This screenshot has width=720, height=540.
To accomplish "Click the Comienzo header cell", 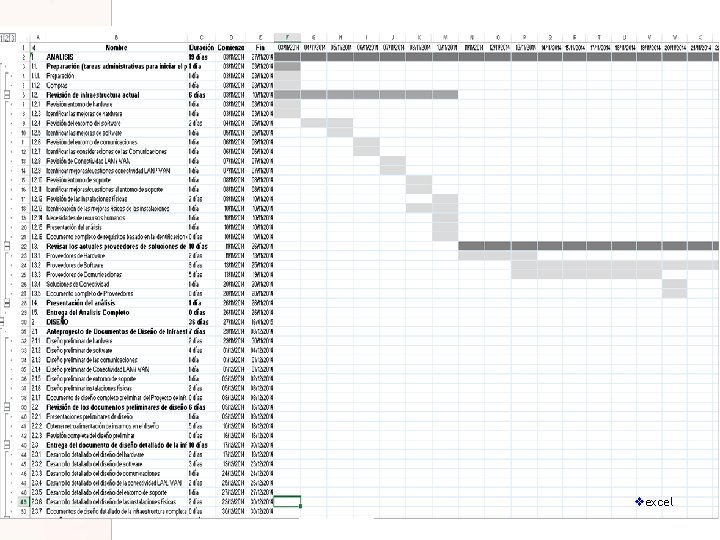I will coord(231,47).
